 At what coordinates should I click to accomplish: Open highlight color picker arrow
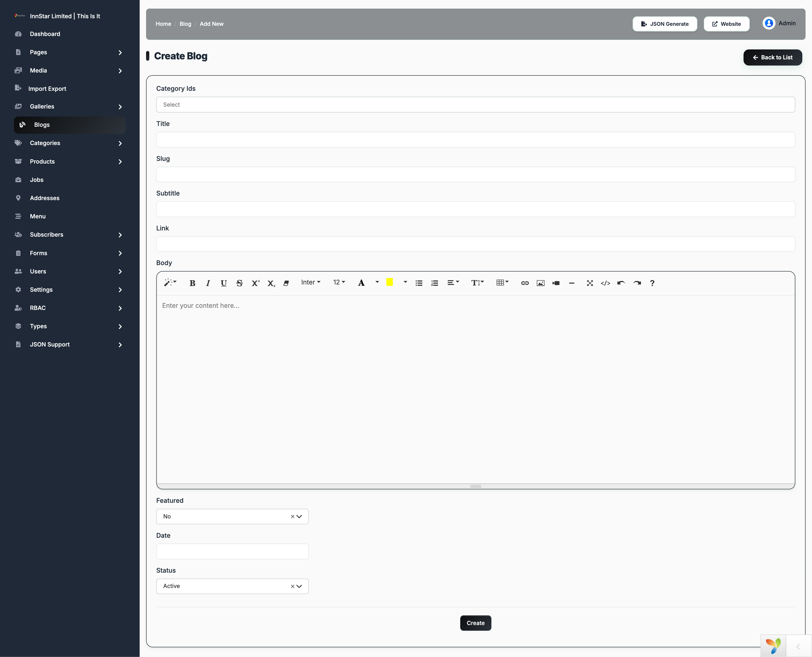click(x=405, y=282)
